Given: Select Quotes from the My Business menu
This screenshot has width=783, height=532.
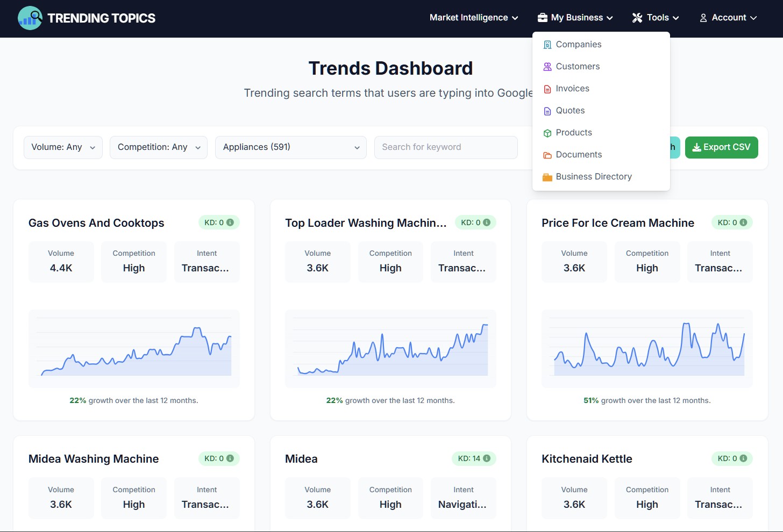Looking at the screenshot, I should pyautogui.click(x=571, y=110).
